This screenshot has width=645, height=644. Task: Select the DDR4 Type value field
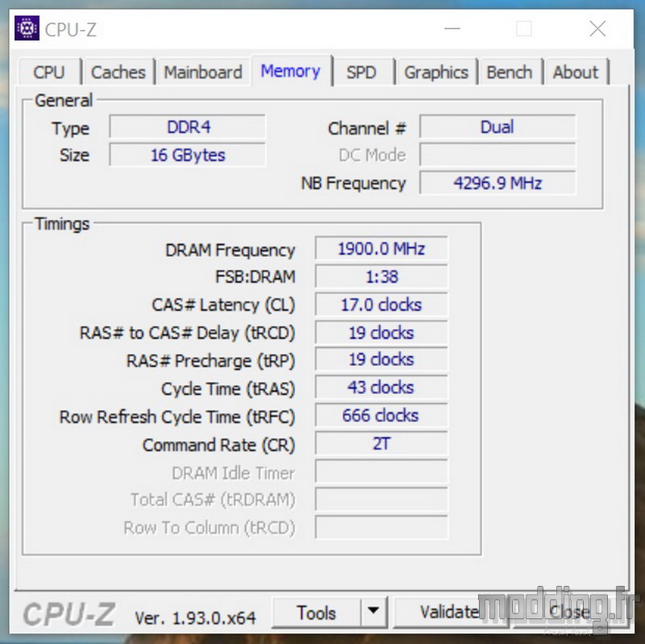(x=188, y=127)
